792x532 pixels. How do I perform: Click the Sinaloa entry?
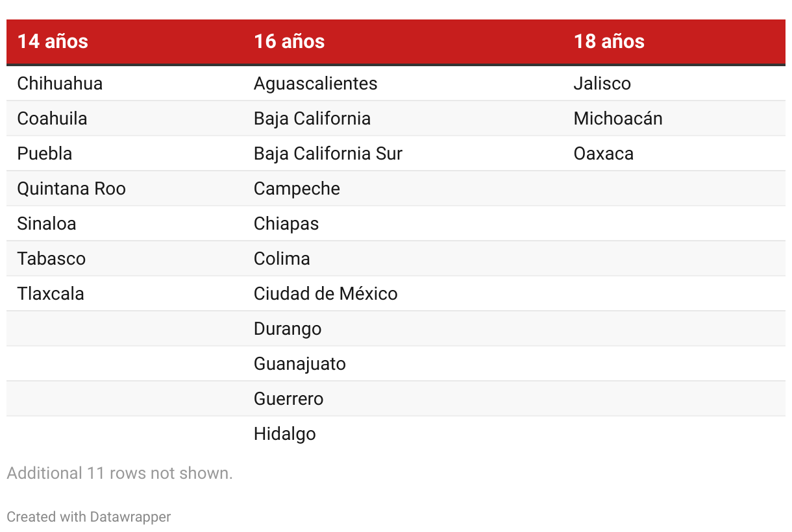tap(47, 224)
